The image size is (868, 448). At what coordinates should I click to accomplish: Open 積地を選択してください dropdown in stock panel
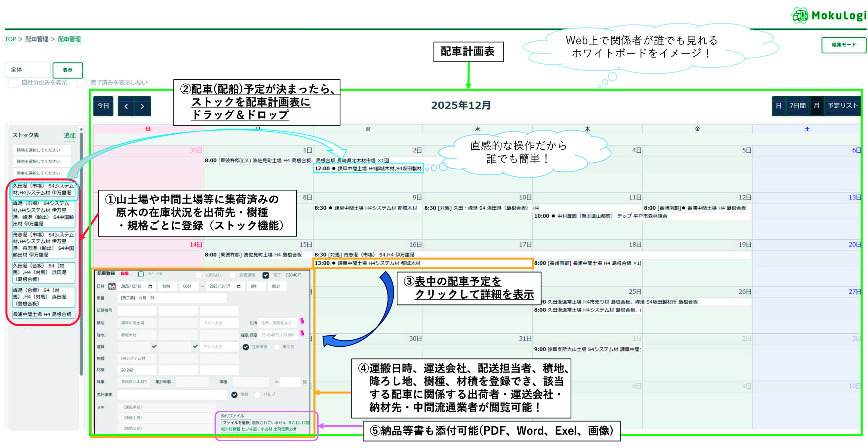tap(41, 150)
